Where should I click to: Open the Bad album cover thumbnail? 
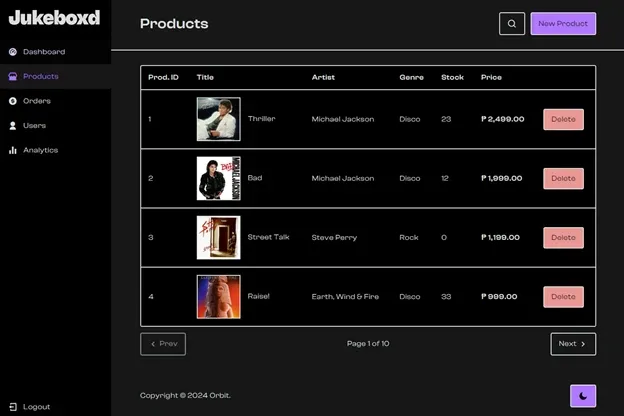pyautogui.click(x=218, y=178)
